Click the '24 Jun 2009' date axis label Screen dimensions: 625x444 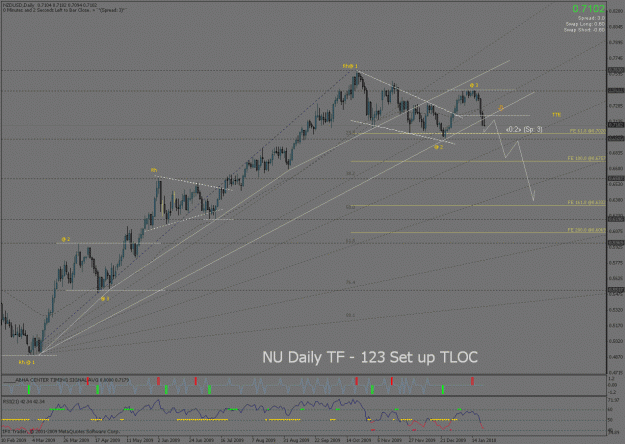click(x=202, y=440)
